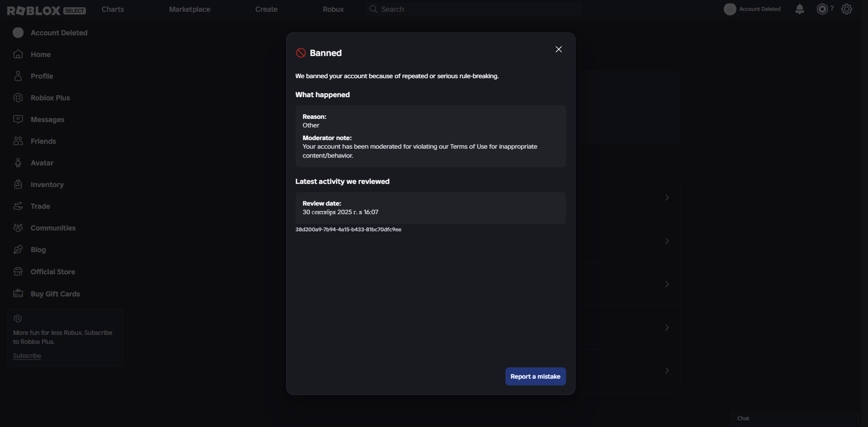Open the Messages chat icon

click(x=18, y=119)
